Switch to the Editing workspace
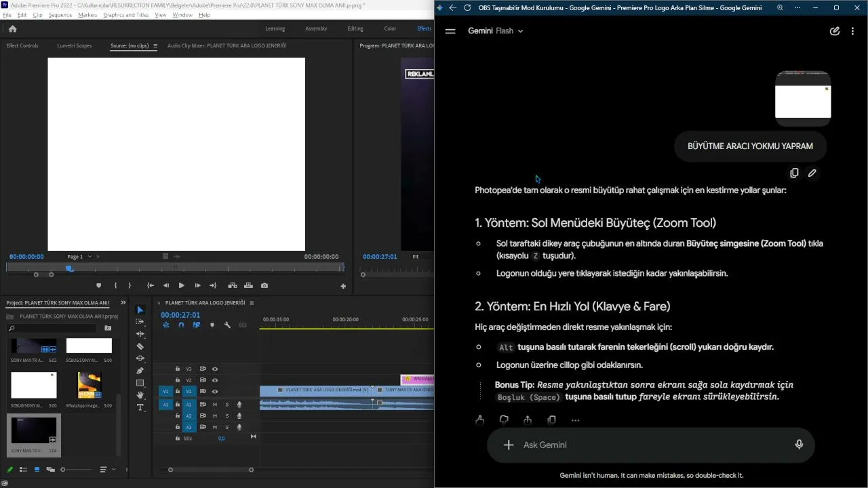Viewport: 868px width, 488px height. (x=355, y=28)
